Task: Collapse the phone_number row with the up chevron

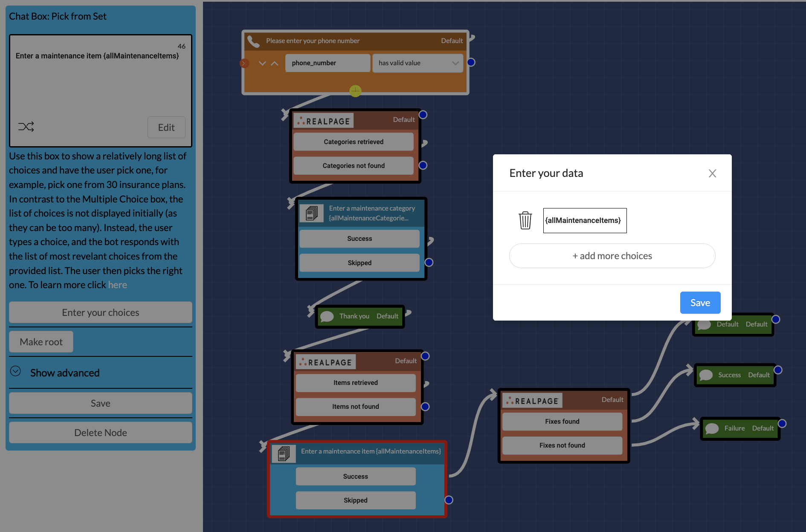Action: (x=275, y=63)
